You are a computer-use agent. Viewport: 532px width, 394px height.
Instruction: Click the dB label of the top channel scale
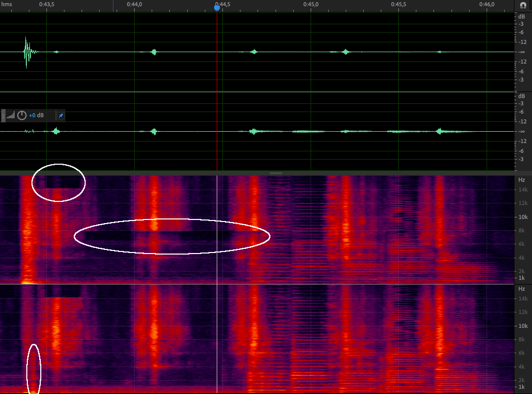click(x=522, y=16)
